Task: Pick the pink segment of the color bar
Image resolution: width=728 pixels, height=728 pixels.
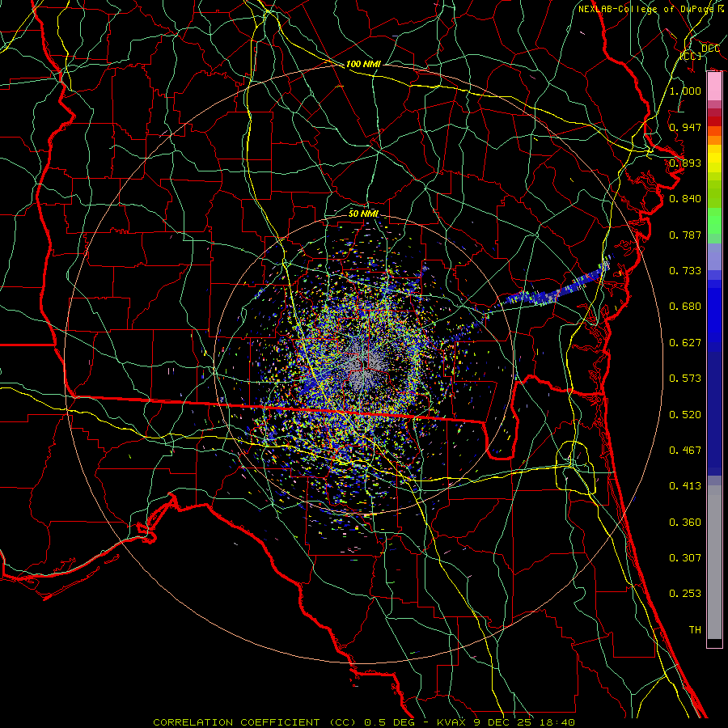Action: (714, 87)
